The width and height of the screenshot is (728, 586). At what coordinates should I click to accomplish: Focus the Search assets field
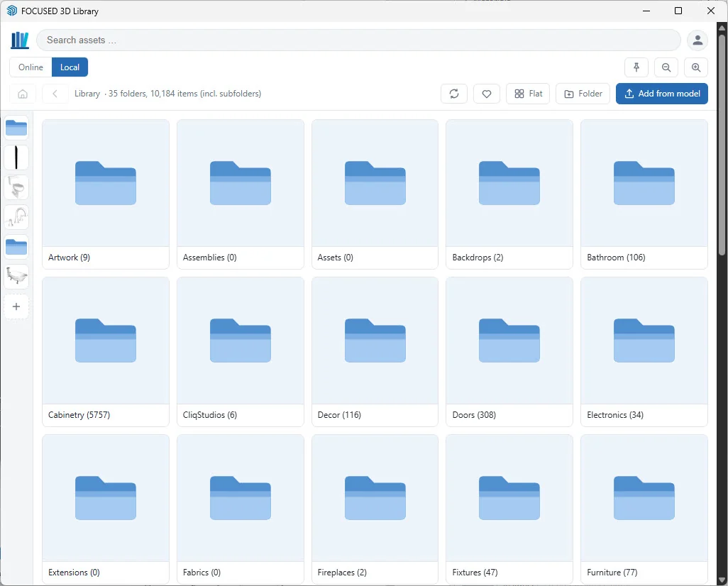tap(358, 40)
